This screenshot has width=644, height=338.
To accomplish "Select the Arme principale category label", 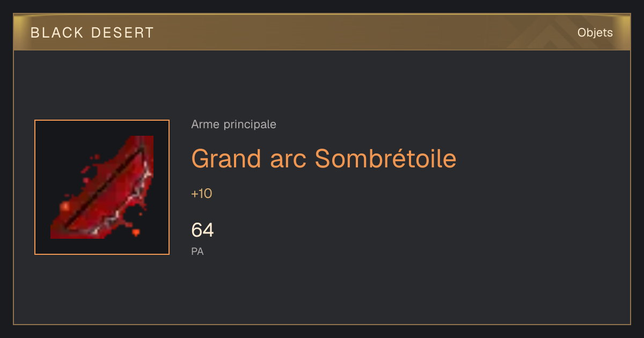I will coord(233,124).
